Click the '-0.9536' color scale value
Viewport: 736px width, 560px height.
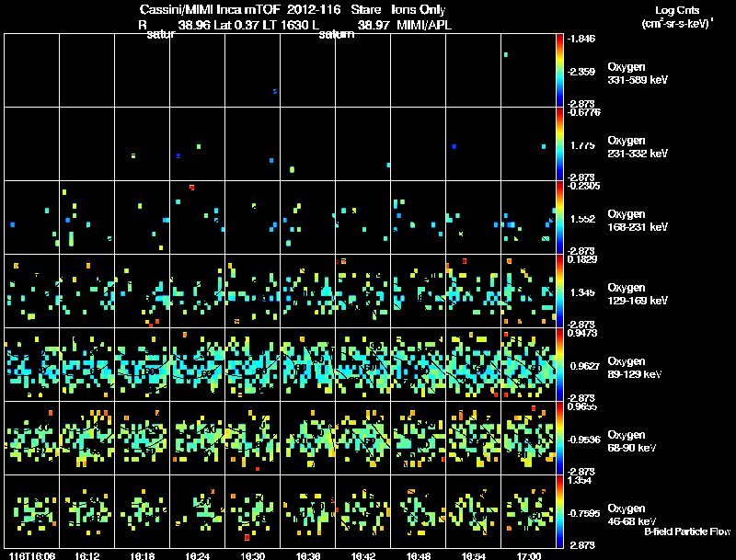583,440
